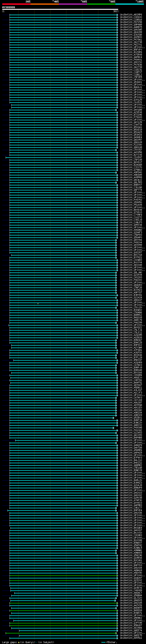This screenshot has width=146, height=644.
Task: Select the UniRef100_A6RC79 label
Action: 131,320
